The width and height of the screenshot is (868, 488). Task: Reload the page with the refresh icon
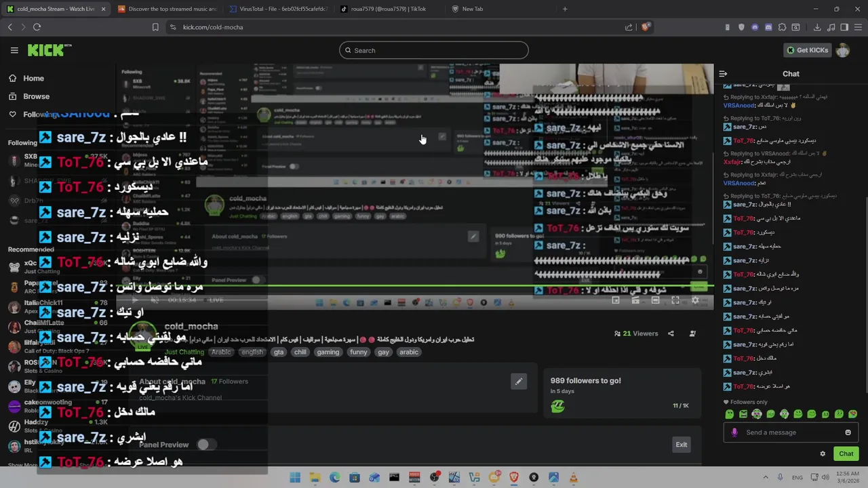(37, 27)
